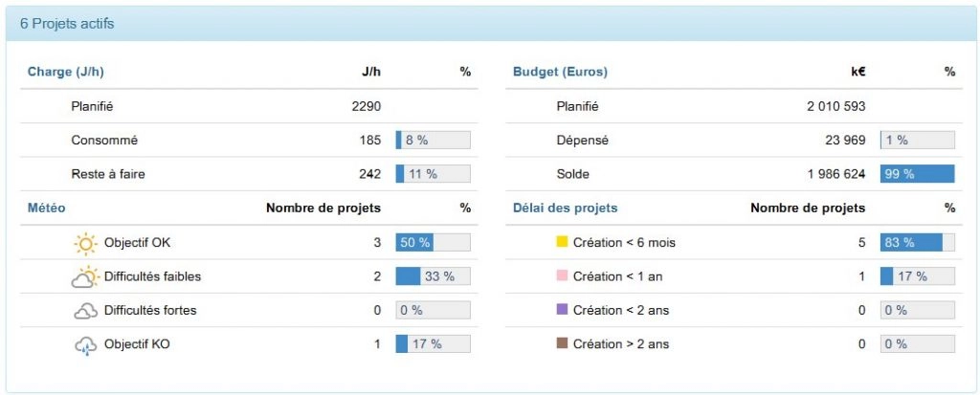Select the brown Création > 2 ans swatch
Viewport: 980px width, 395px height.
(562, 342)
